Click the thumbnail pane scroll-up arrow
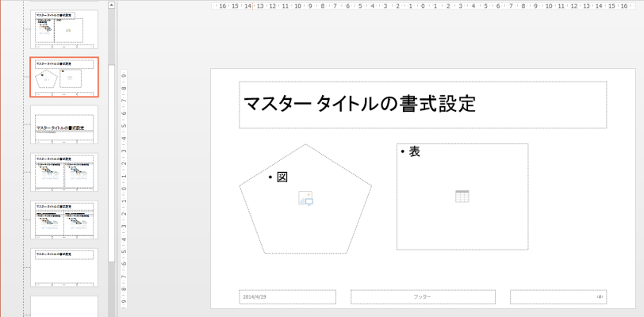 pyautogui.click(x=111, y=6)
